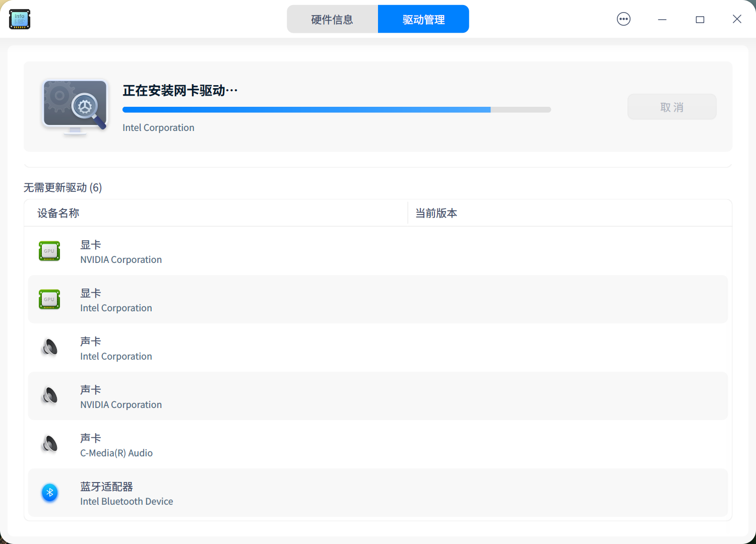This screenshot has height=544, width=756.
Task: Click the 正在安装网卡驱动 status text
Action: 179,91
